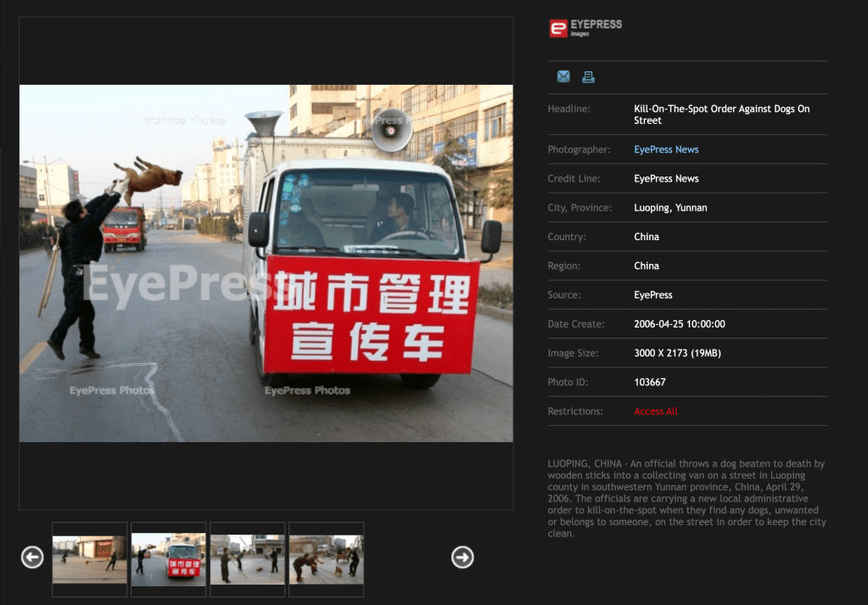Select the thumbnail showing the red-banner van
This screenshot has width=868, height=605.
click(168, 558)
